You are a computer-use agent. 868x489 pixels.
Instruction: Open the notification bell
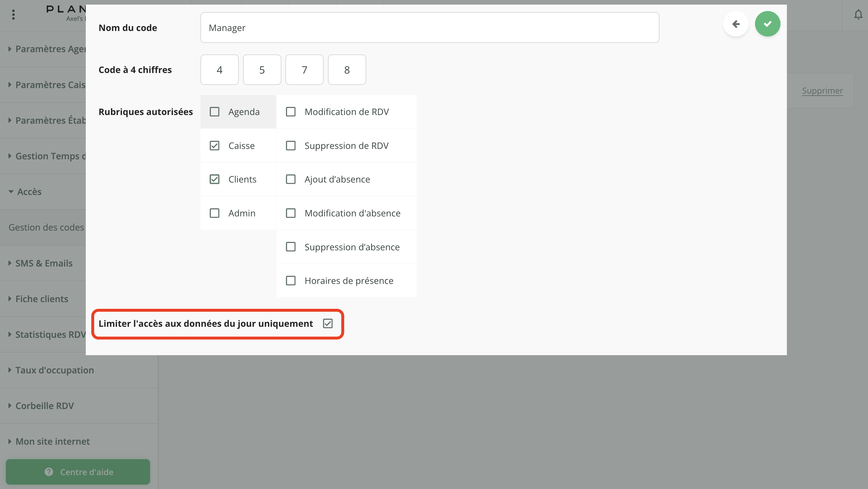858,15
